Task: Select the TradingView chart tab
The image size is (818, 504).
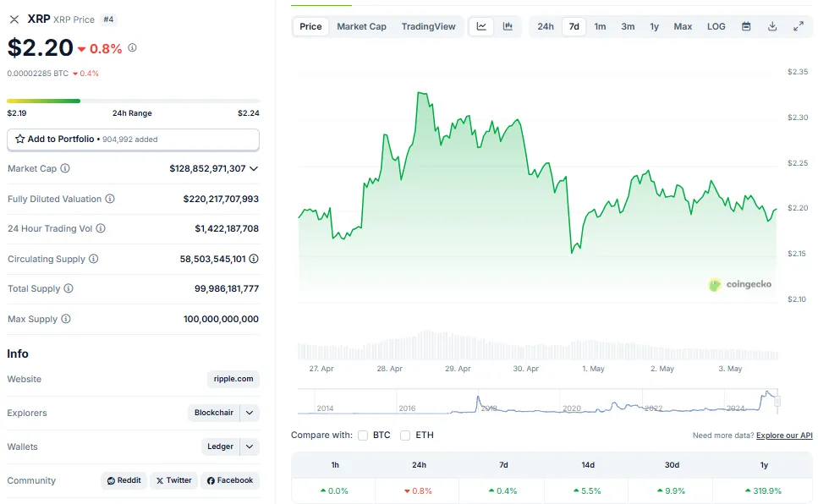Action: pos(428,26)
